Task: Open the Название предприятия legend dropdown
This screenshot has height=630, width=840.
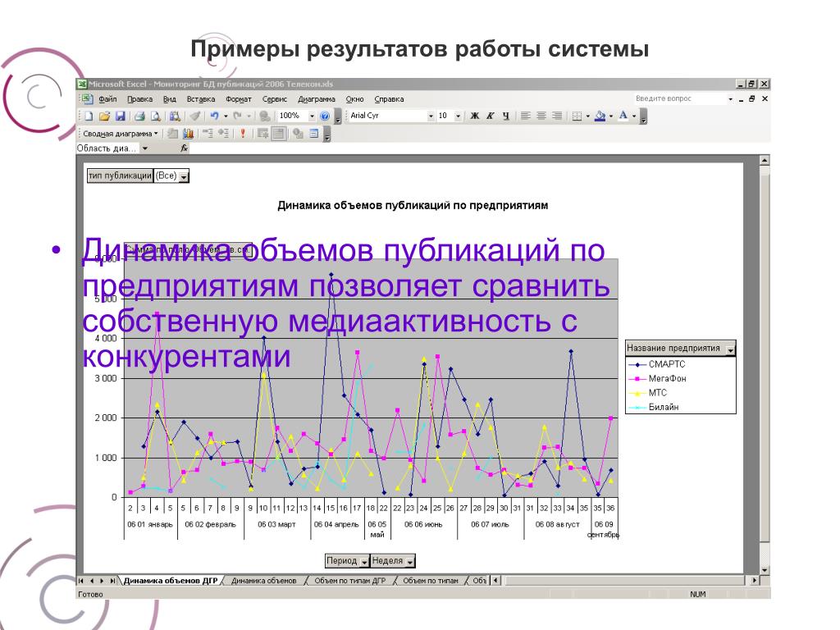Action: tap(730, 349)
